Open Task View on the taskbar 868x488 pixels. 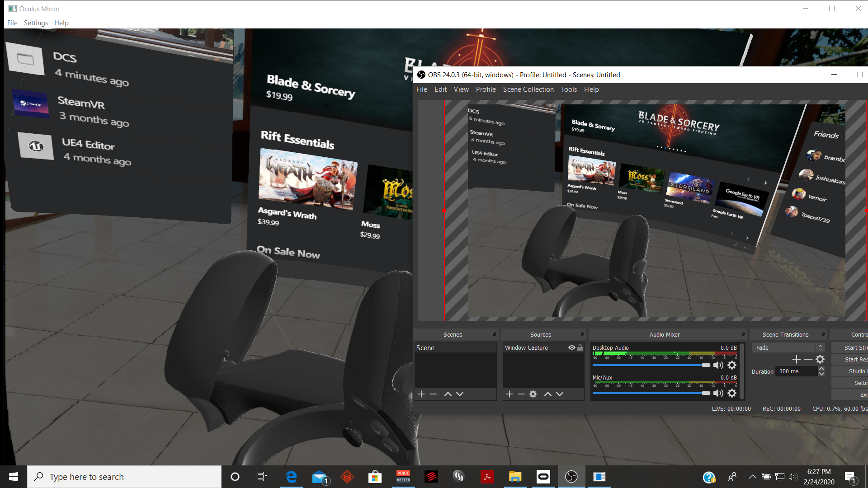click(262, 477)
